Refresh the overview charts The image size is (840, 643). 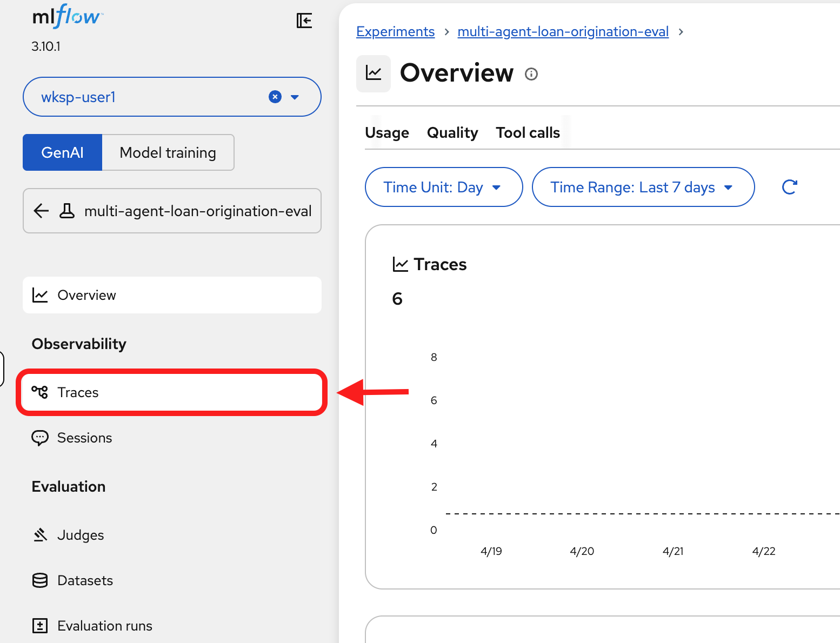coord(790,187)
